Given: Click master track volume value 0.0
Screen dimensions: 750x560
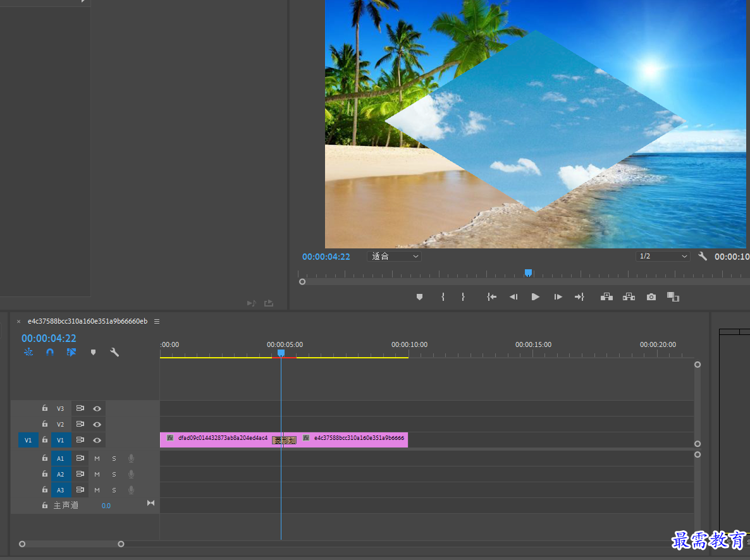Looking at the screenshot, I should tap(106, 506).
